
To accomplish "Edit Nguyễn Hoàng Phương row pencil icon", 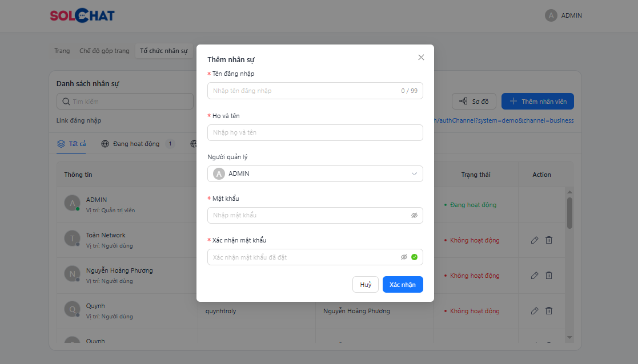I will [535, 276].
